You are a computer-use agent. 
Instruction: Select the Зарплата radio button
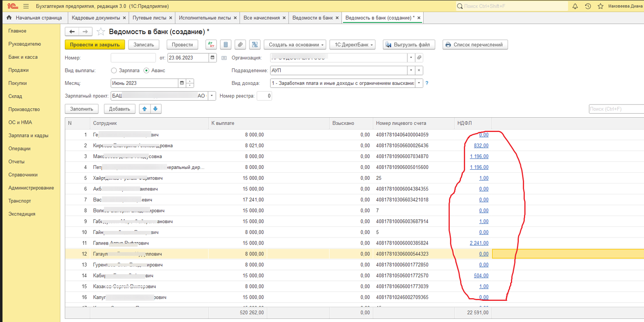tap(114, 71)
